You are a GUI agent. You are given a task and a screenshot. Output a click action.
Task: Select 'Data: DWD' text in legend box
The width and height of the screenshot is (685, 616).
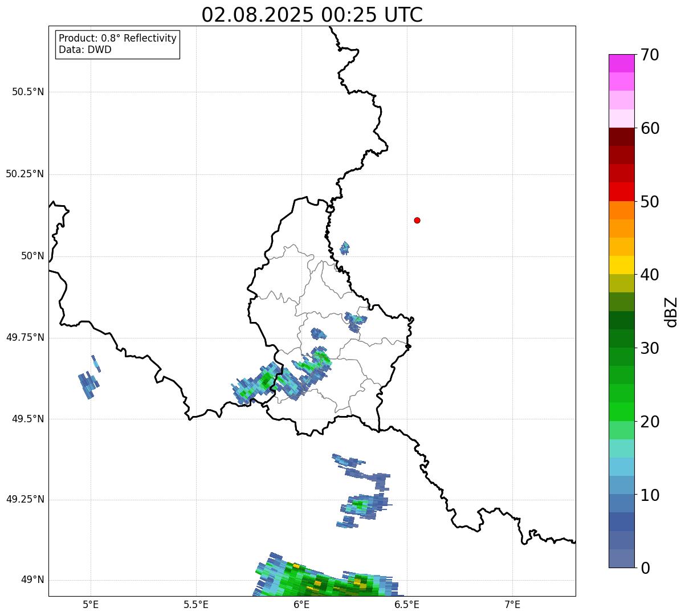pos(85,50)
